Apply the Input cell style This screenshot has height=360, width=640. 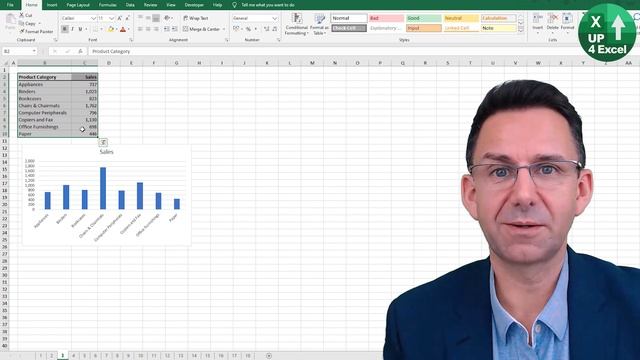coord(424,28)
